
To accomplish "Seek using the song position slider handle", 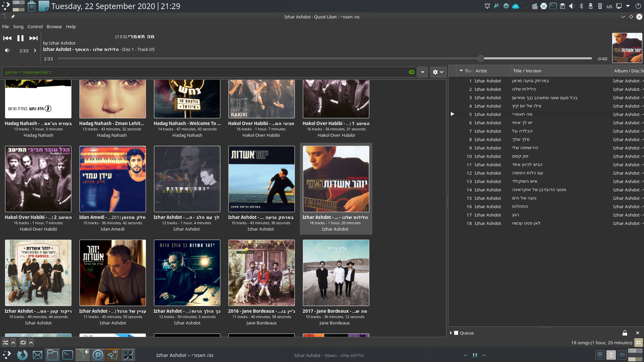I will 481,58.
